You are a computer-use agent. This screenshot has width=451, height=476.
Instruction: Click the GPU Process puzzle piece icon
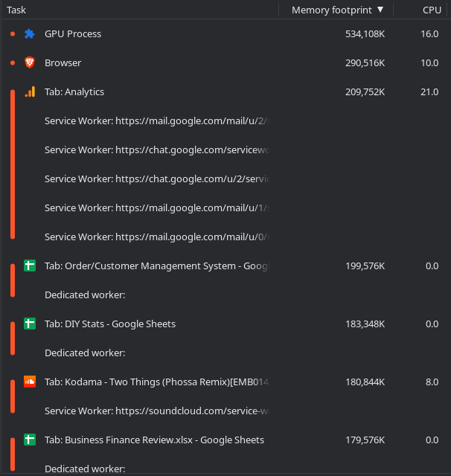point(30,34)
